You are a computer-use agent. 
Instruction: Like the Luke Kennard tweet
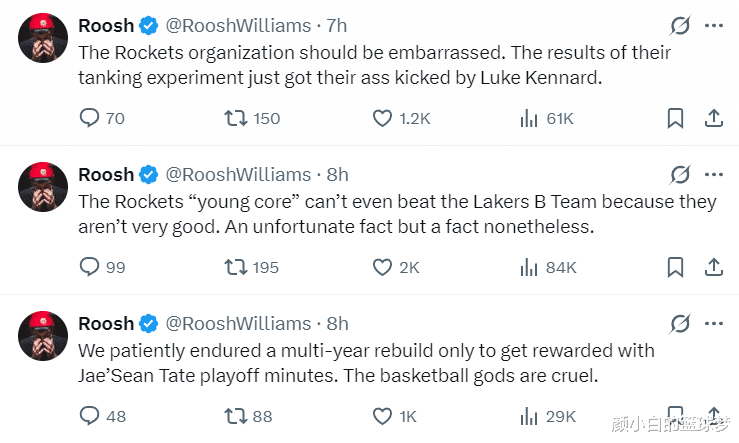[382, 118]
